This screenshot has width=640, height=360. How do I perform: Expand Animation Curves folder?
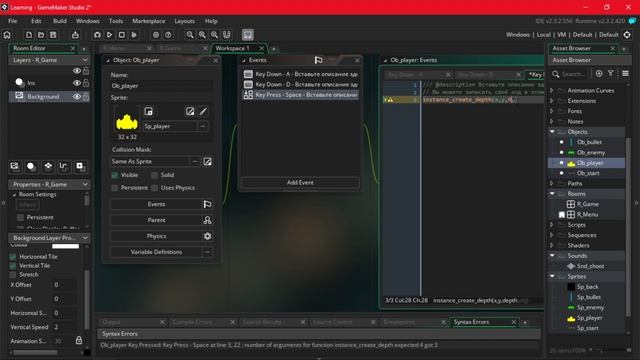coord(552,90)
